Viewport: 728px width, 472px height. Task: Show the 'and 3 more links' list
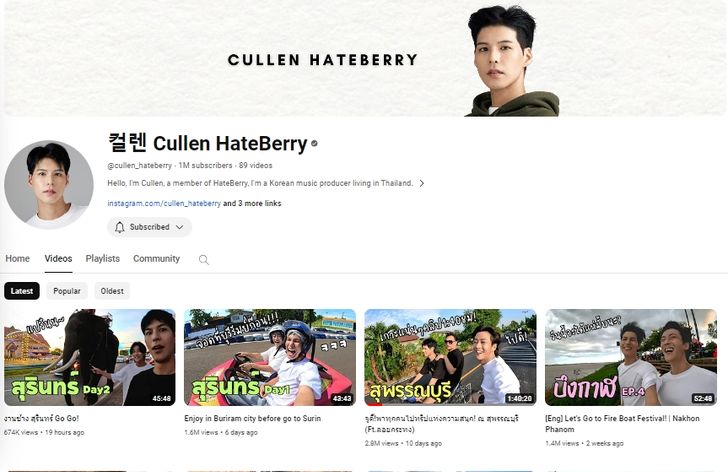(252, 203)
